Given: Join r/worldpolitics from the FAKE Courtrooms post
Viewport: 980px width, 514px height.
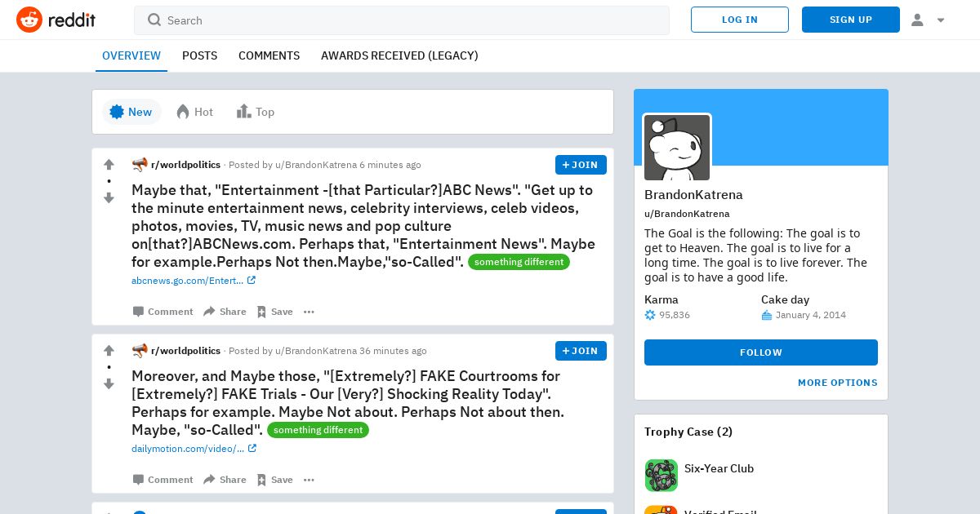Looking at the screenshot, I should (581, 351).
